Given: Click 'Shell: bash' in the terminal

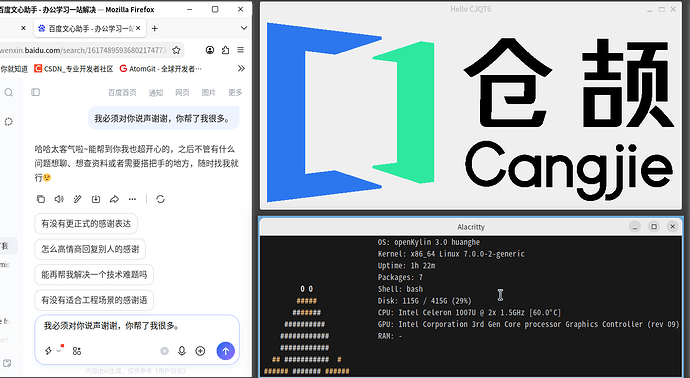Looking at the screenshot, I should [400, 289].
